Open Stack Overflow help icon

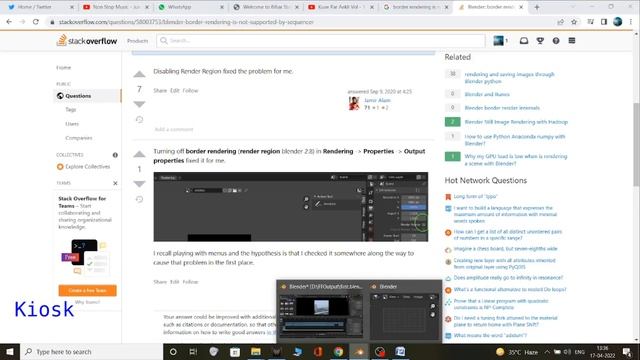(x=556, y=40)
